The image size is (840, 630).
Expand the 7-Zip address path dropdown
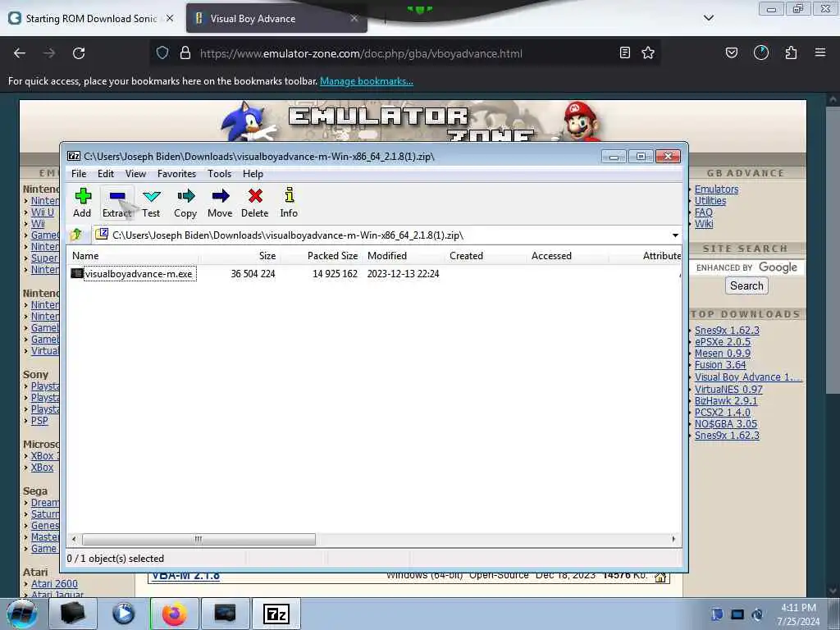click(675, 235)
